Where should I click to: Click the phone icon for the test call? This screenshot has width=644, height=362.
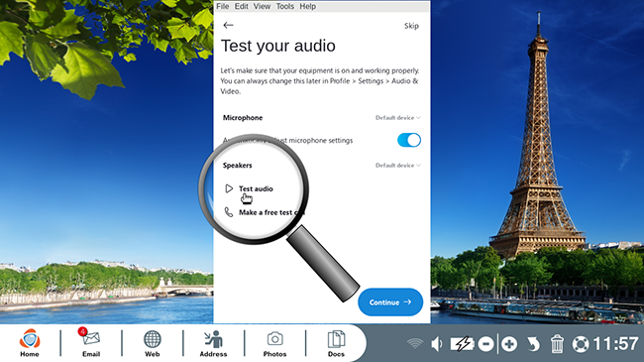(229, 212)
